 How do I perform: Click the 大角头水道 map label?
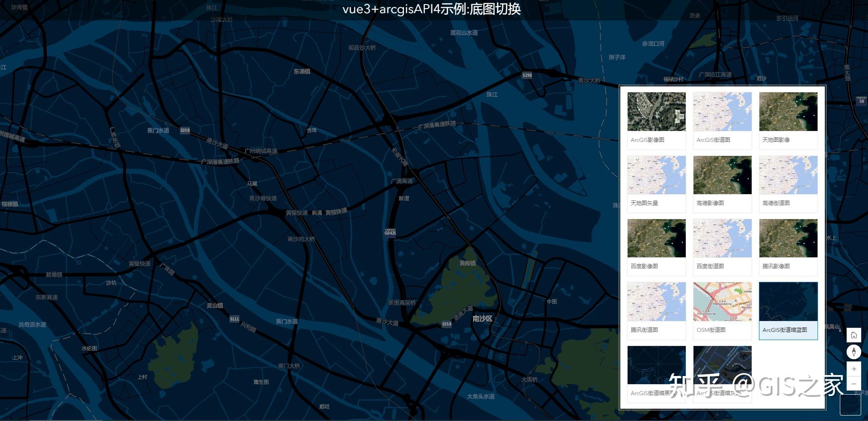pos(481,396)
